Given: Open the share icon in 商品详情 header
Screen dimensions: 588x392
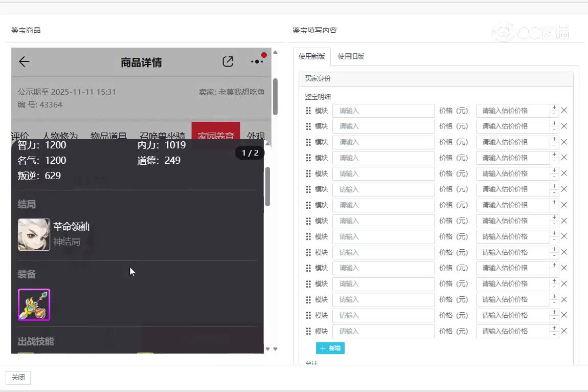Looking at the screenshot, I should pos(228,61).
